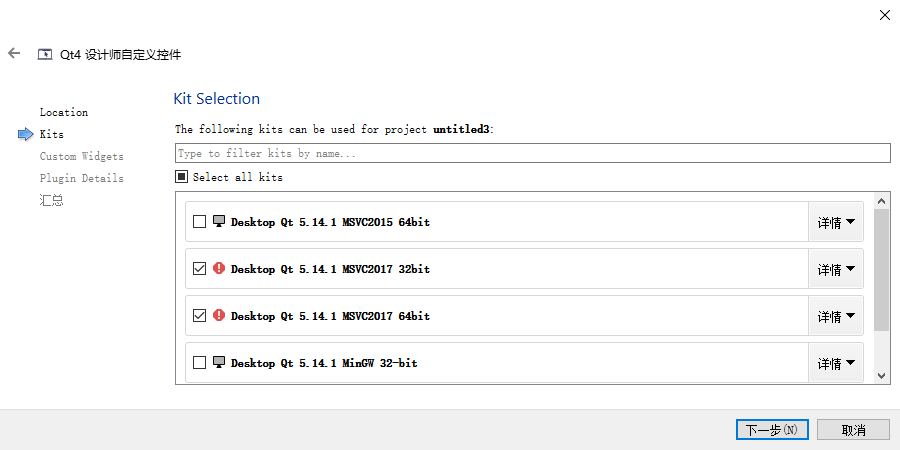Click the back arrow icon

14,53
